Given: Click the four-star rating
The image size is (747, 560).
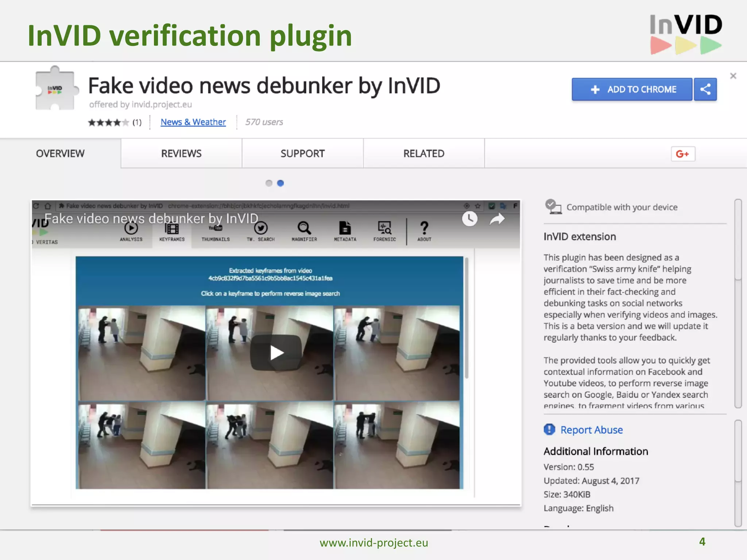Looking at the screenshot, I should (108, 122).
